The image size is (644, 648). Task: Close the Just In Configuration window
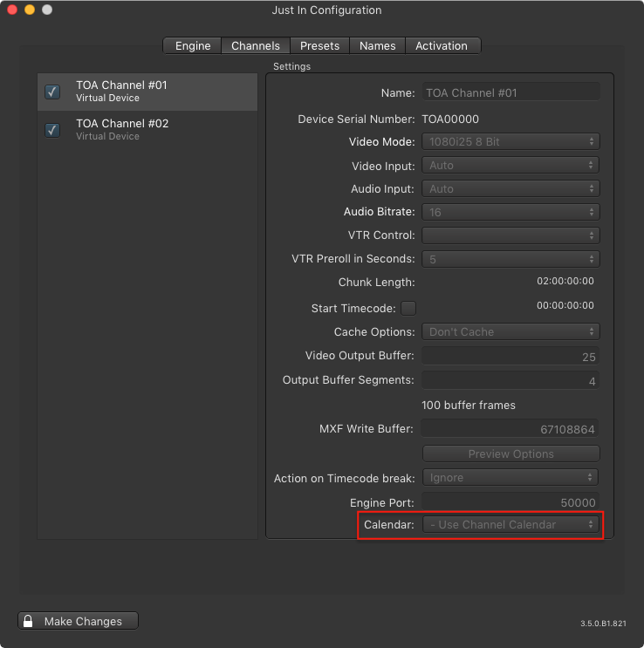coord(12,10)
